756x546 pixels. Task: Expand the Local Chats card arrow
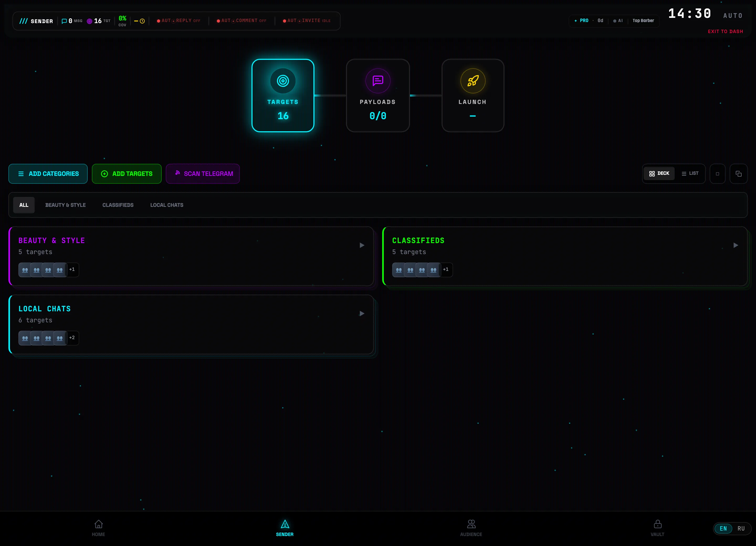[362, 314]
